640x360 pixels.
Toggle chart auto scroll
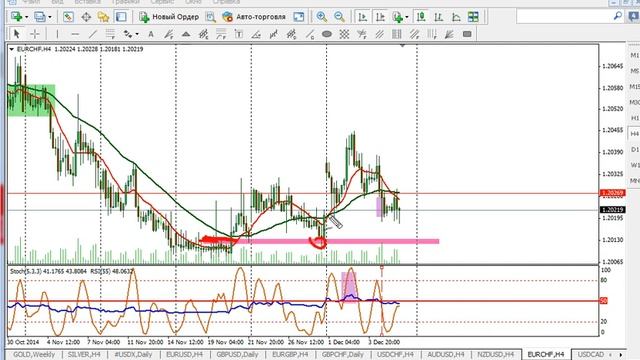click(362, 17)
